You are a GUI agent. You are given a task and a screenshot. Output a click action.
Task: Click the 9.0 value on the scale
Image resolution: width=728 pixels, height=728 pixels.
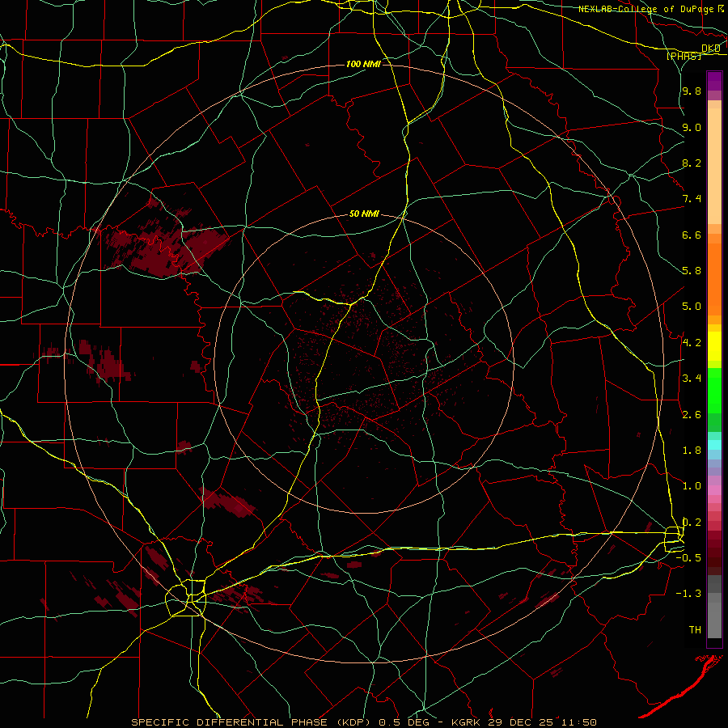[692, 127]
